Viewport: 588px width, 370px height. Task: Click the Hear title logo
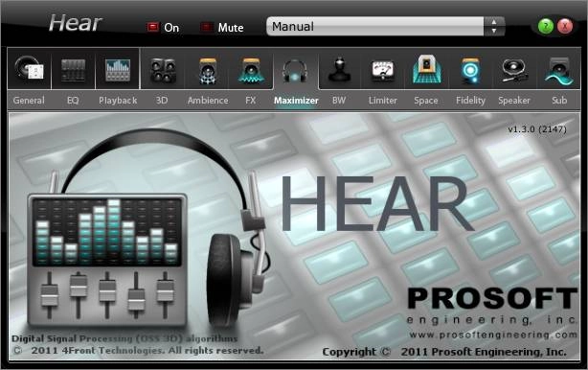pos(75,23)
